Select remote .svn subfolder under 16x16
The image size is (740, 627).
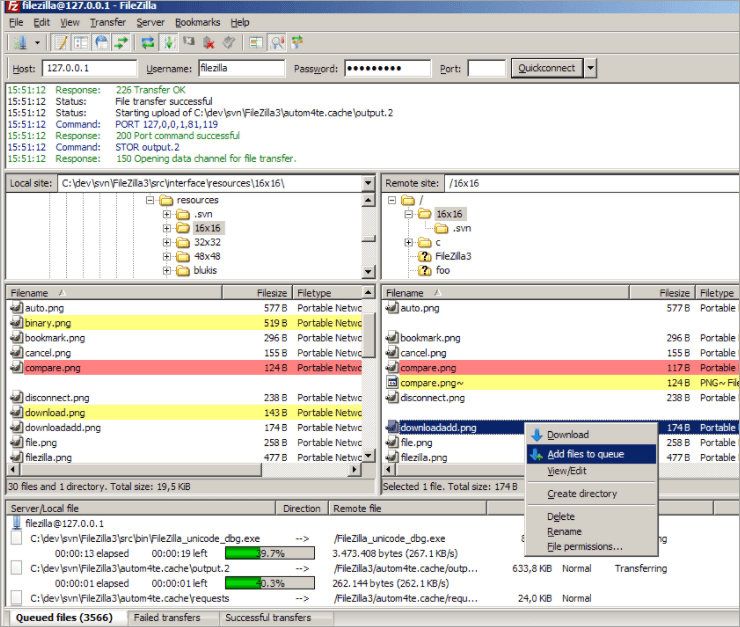(x=462, y=228)
